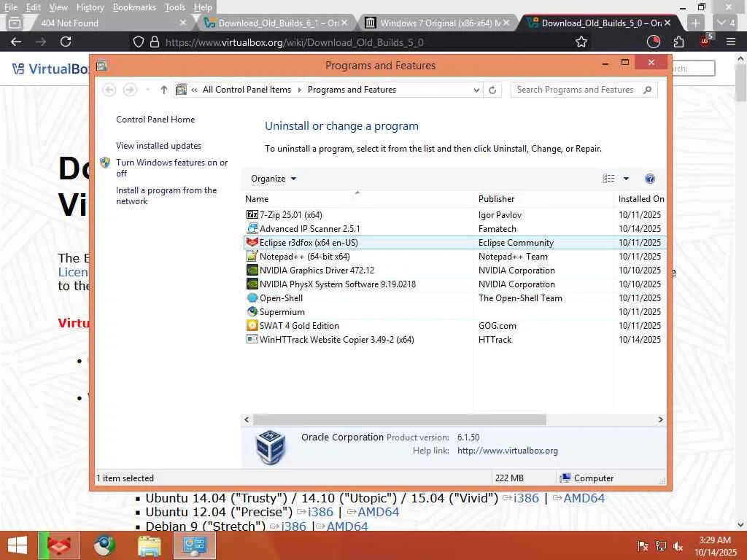The image size is (747, 560).
Task: Open the browser Bookmarks menu
Action: [x=134, y=7]
